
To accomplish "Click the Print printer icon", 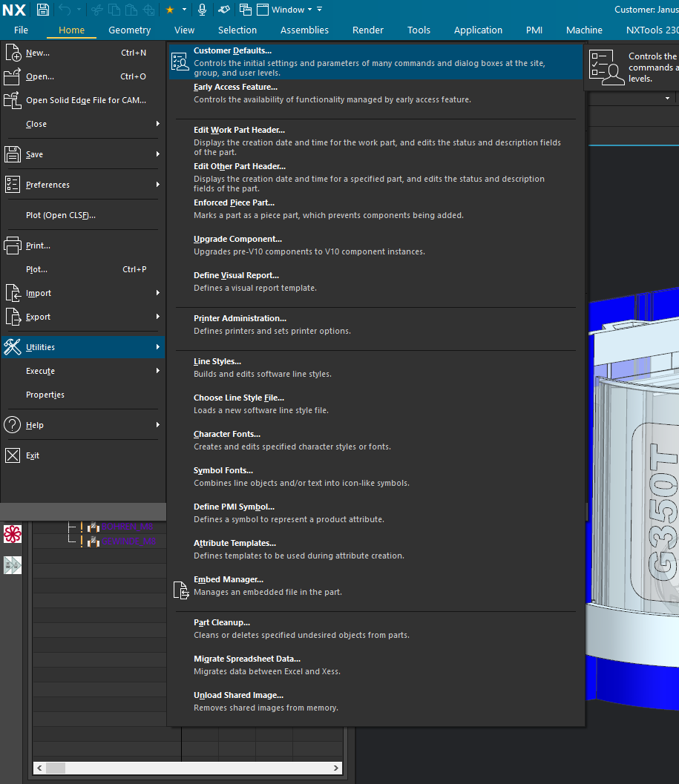I will point(13,246).
